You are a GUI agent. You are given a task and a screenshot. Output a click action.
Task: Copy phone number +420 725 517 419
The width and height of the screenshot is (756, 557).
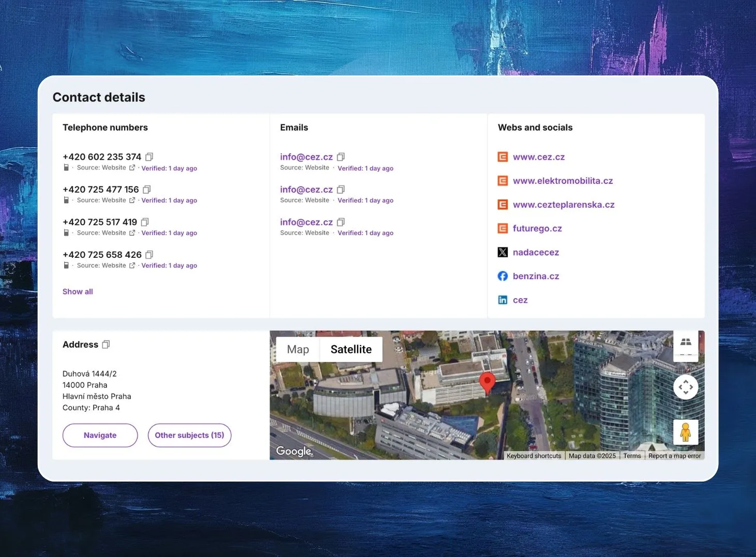[x=145, y=222]
